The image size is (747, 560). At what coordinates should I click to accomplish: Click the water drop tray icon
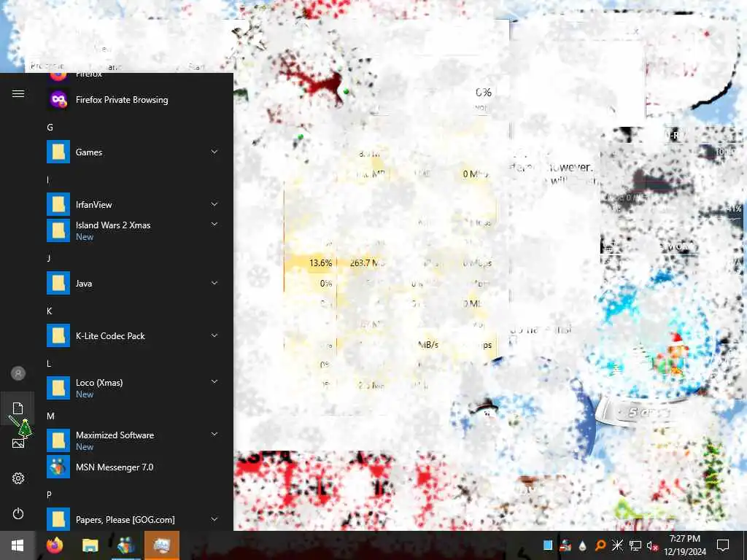[583, 545]
